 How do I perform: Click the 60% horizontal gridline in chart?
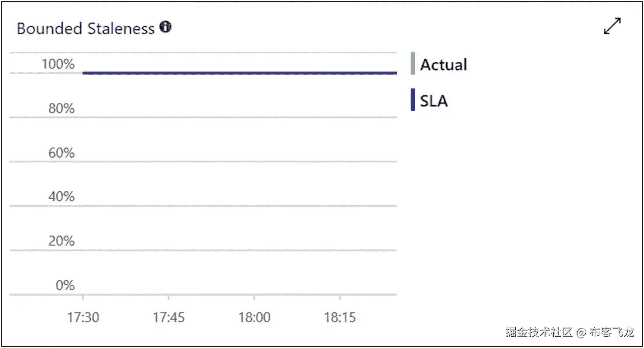coord(203,161)
